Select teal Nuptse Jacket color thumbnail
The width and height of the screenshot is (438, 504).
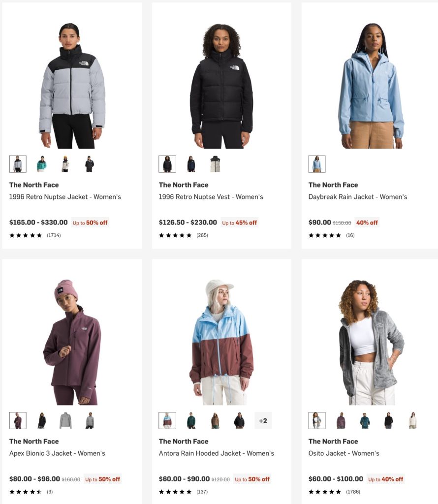tap(41, 164)
